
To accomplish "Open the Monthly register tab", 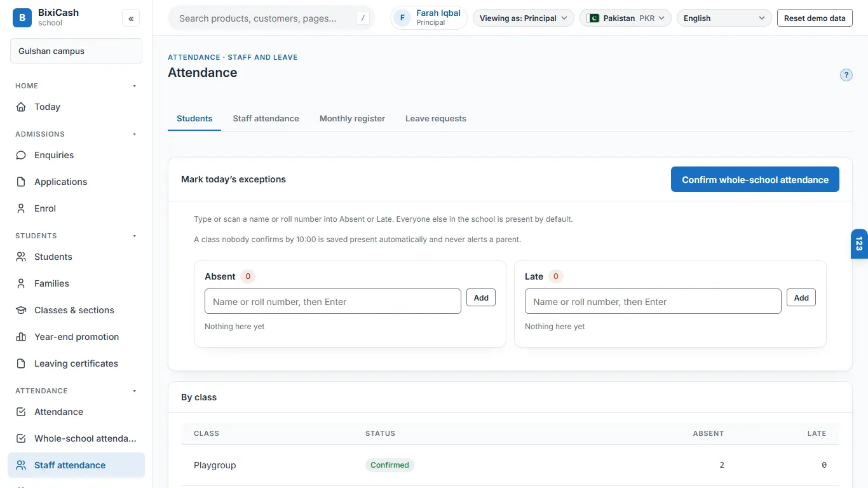I will (352, 119).
